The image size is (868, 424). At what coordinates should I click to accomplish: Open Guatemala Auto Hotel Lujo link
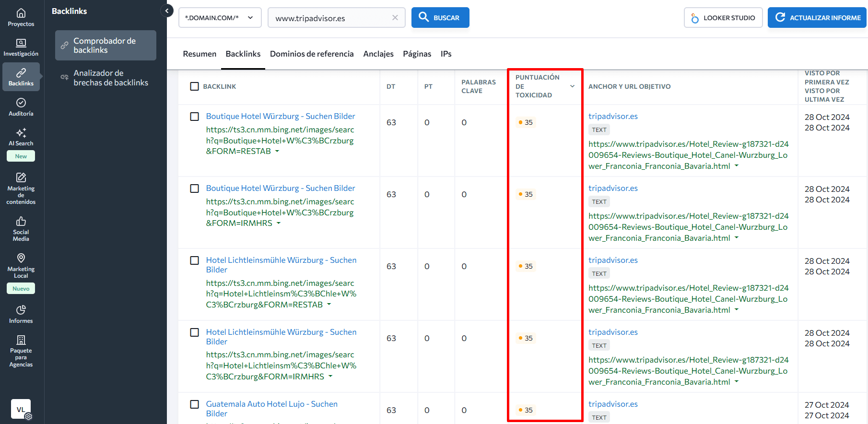(272, 409)
